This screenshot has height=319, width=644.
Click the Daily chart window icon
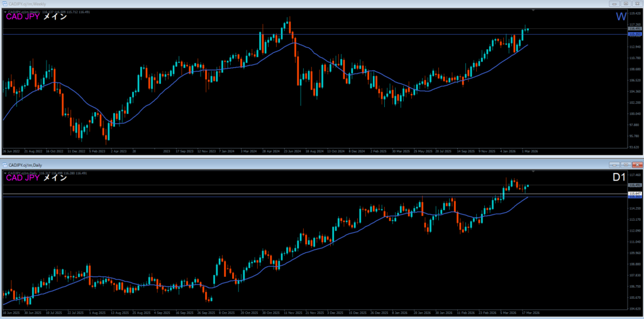(x=4, y=165)
